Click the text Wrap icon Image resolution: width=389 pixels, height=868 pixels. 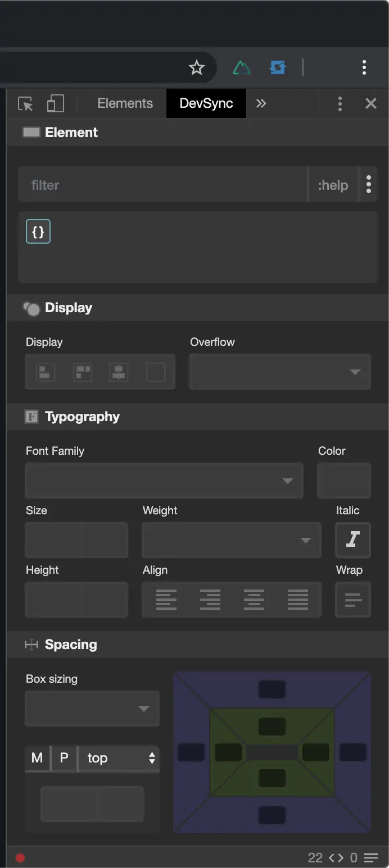click(353, 600)
